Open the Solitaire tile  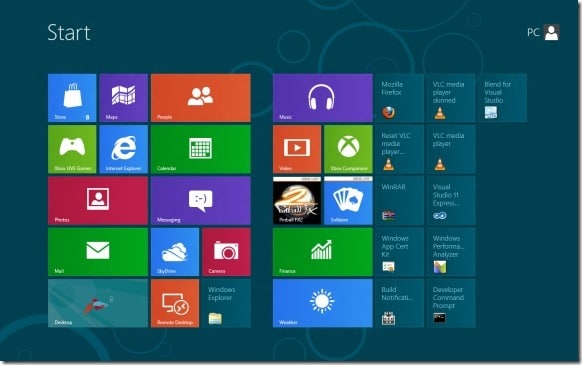click(348, 201)
